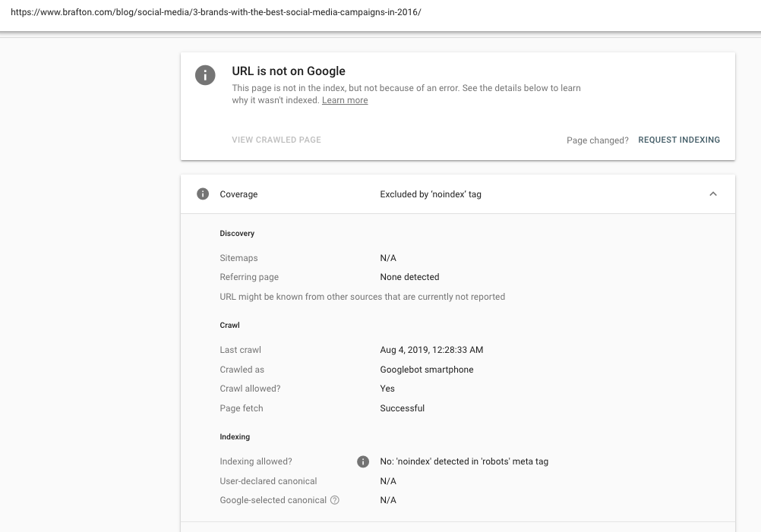Click the Page fetch 'Successful' value
Viewport: 761px width, 532px height.
click(402, 408)
